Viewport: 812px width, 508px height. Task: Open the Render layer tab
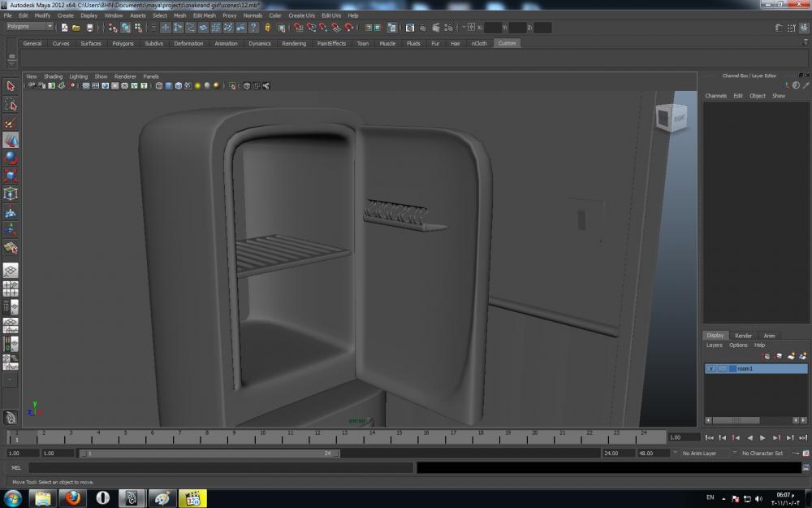(743, 336)
